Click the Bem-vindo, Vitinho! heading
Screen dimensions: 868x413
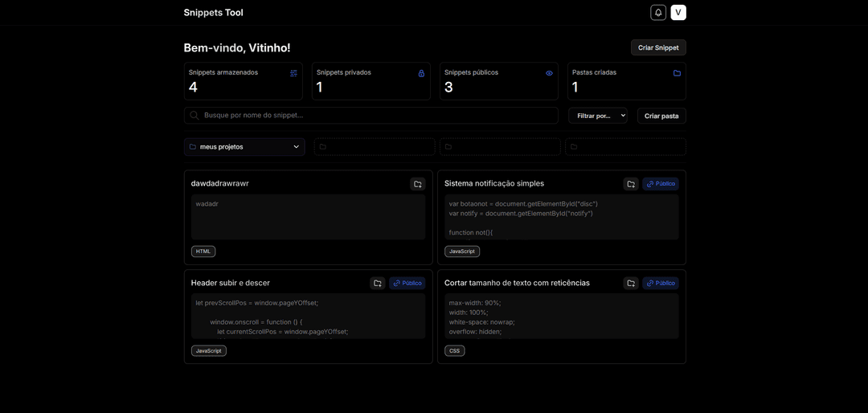(237, 48)
